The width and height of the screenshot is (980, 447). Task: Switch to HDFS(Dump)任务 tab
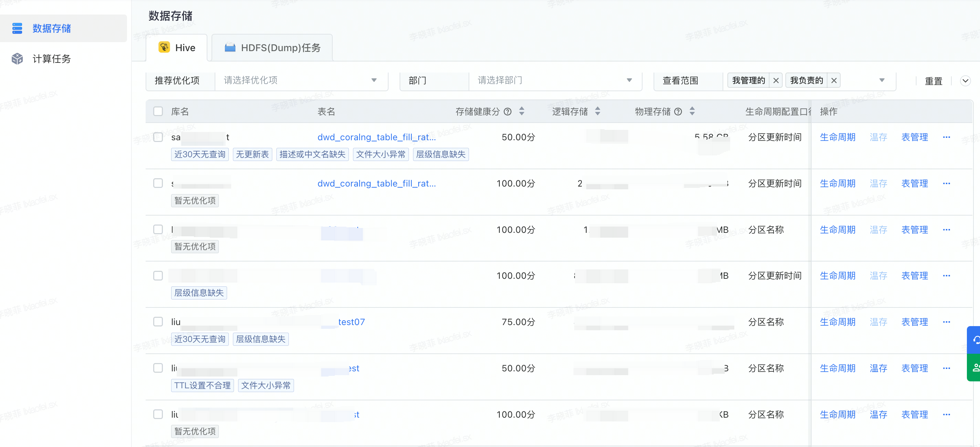pyautogui.click(x=272, y=48)
